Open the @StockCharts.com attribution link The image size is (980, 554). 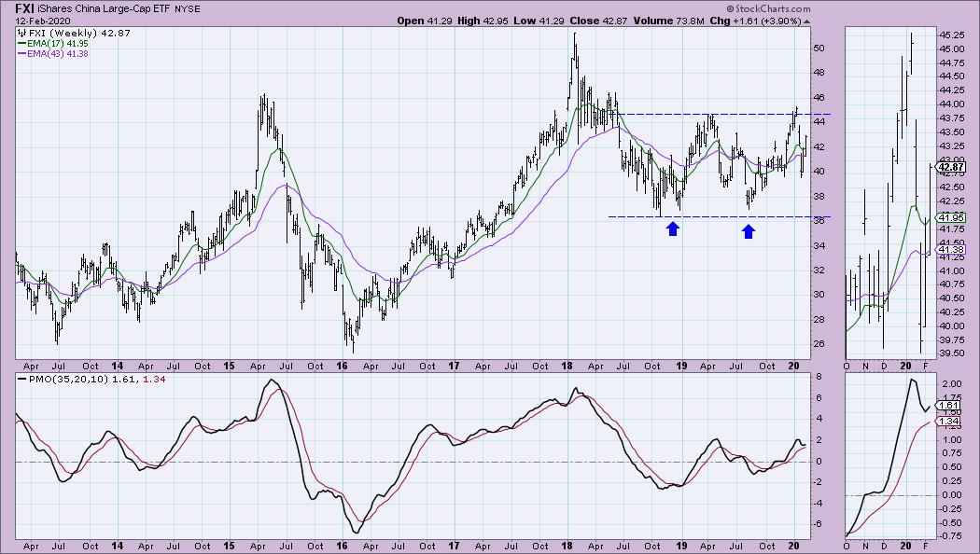pyautogui.click(x=768, y=8)
